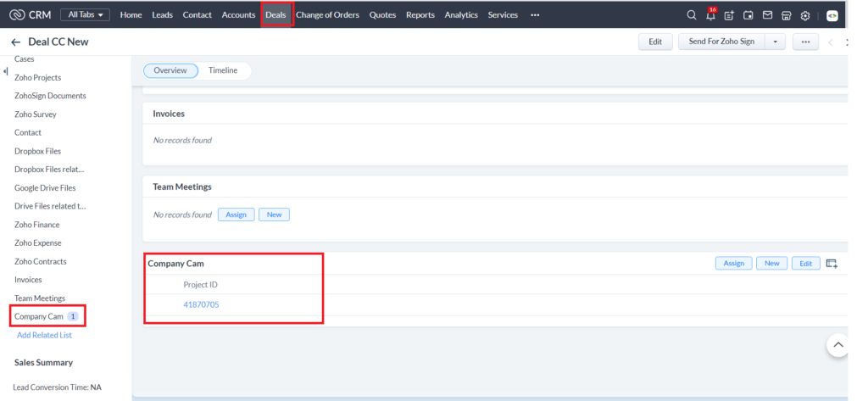The image size is (868, 401).
Task: Switch to the Timeline view
Action: click(223, 70)
